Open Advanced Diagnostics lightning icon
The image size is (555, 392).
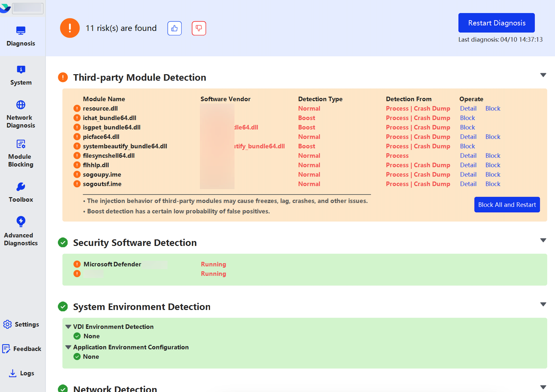pos(21,221)
